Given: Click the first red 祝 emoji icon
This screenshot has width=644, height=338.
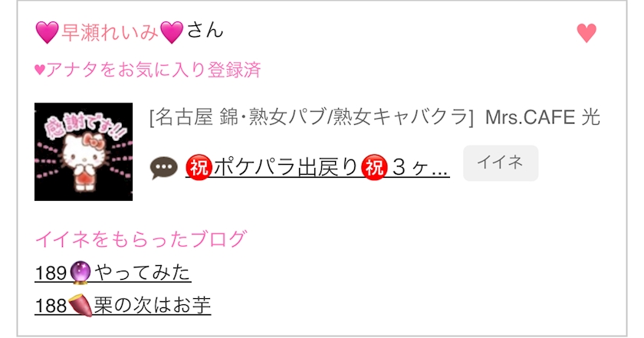Looking at the screenshot, I should (x=199, y=168).
